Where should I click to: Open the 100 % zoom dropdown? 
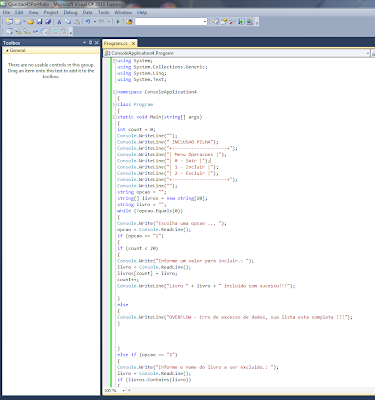point(123,390)
